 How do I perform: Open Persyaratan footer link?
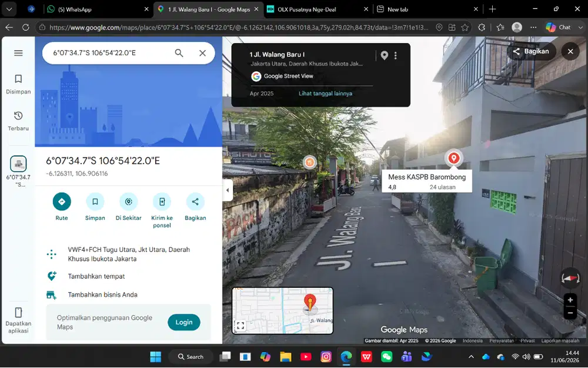pos(502,341)
